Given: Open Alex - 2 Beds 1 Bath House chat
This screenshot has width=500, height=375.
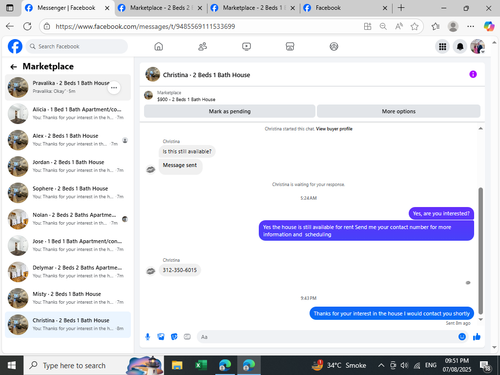Looking at the screenshot, I should click(68, 140).
